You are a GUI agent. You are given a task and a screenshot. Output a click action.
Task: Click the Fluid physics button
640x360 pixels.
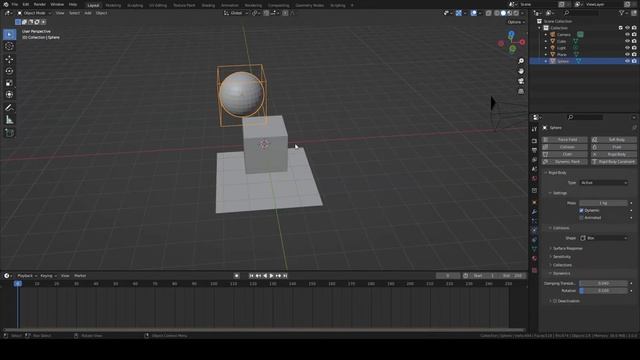tap(614, 147)
